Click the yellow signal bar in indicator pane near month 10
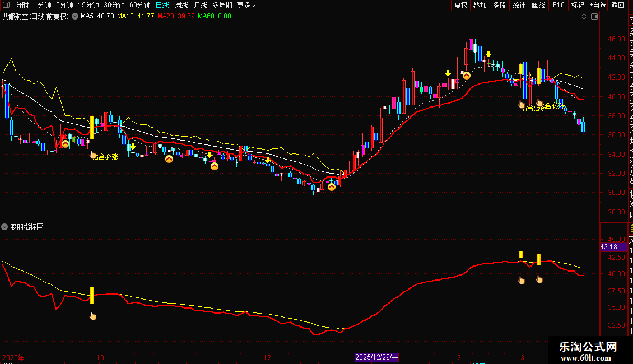 (92, 295)
